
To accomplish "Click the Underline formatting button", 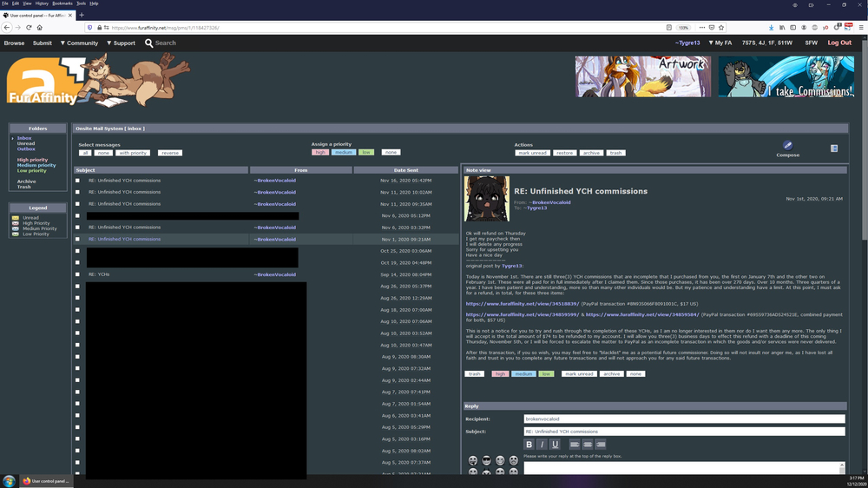I will pyautogui.click(x=555, y=445).
